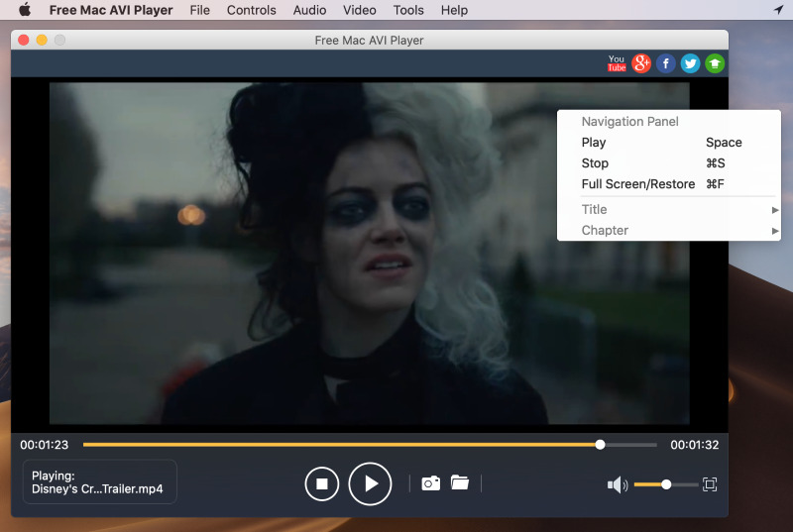Share via the Twitter bird icon
793x532 pixels.
pyautogui.click(x=690, y=63)
